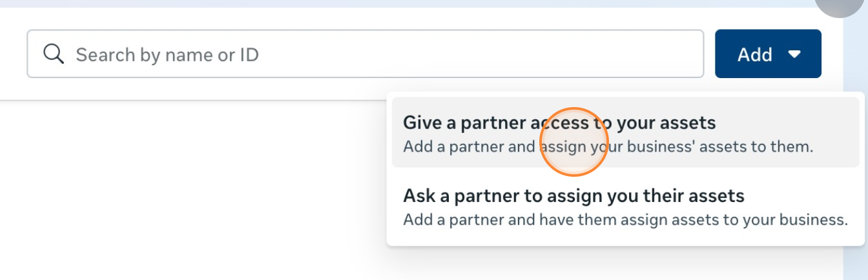Click the empty right end of the search box
The image size is (868, 280).
pyautogui.click(x=646, y=54)
